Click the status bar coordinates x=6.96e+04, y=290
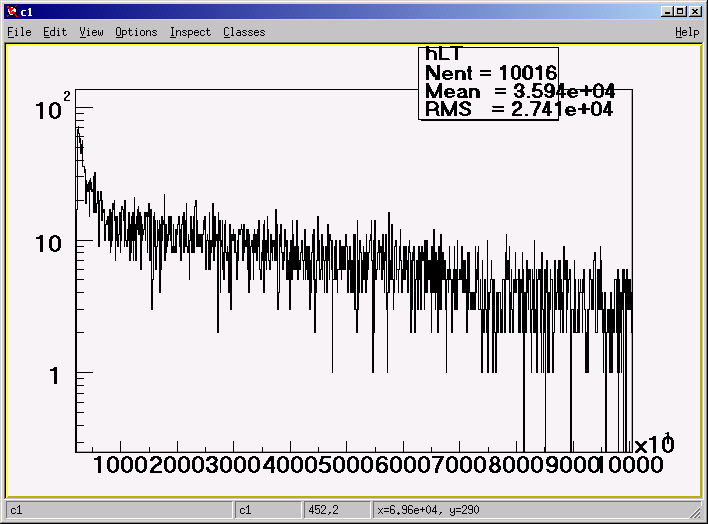 [x=428, y=510]
